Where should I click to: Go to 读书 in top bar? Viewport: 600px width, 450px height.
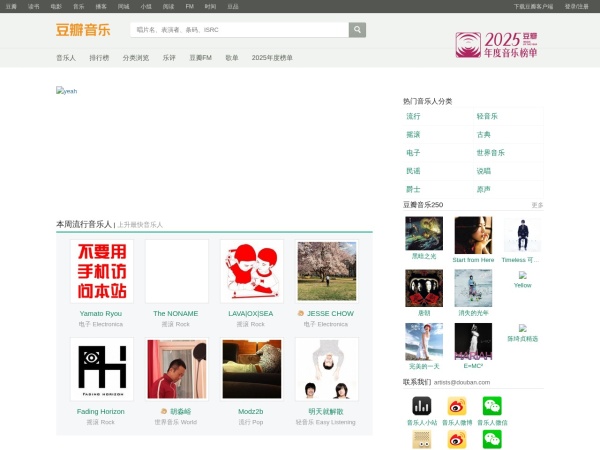34,7
